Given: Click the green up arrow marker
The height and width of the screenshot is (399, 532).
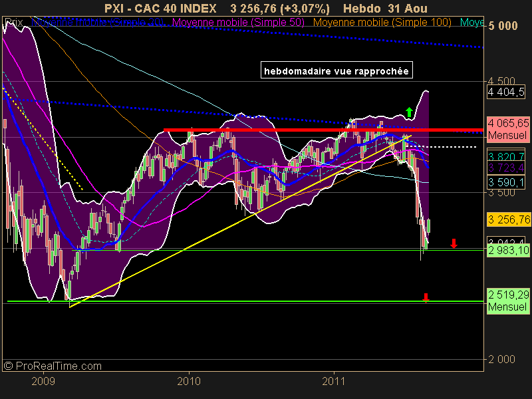Looking at the screenshot, I should [x=409, y=112].
